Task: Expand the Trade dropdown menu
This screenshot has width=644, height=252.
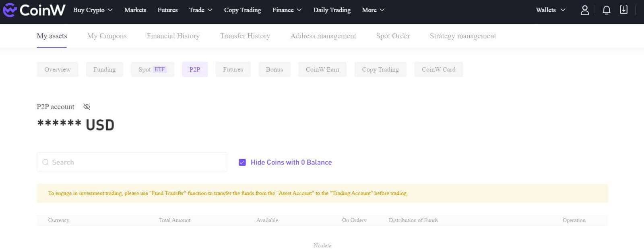Action: [x=200, y=10]
